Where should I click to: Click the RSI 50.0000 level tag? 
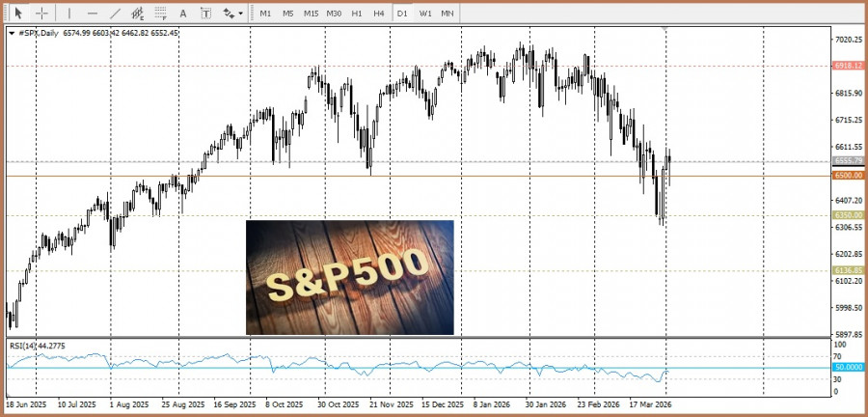pyautogui.click(x=849, y=367)
